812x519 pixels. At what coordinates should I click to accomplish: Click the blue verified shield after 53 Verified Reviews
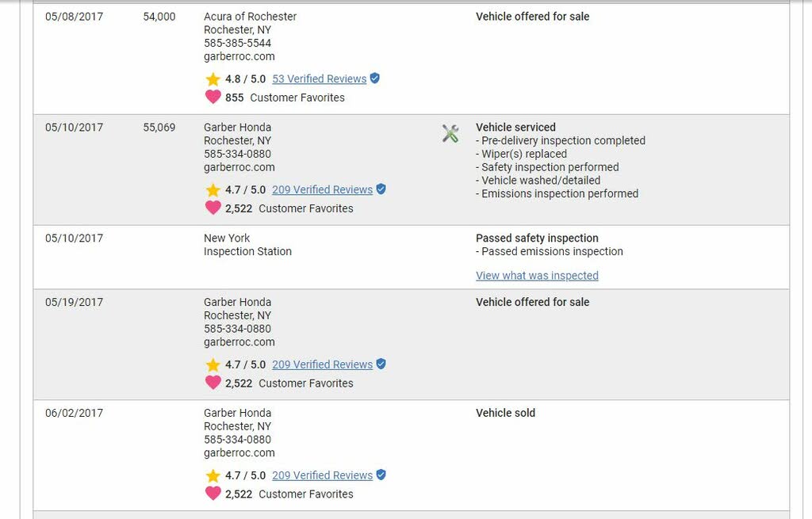coord(375,78)
